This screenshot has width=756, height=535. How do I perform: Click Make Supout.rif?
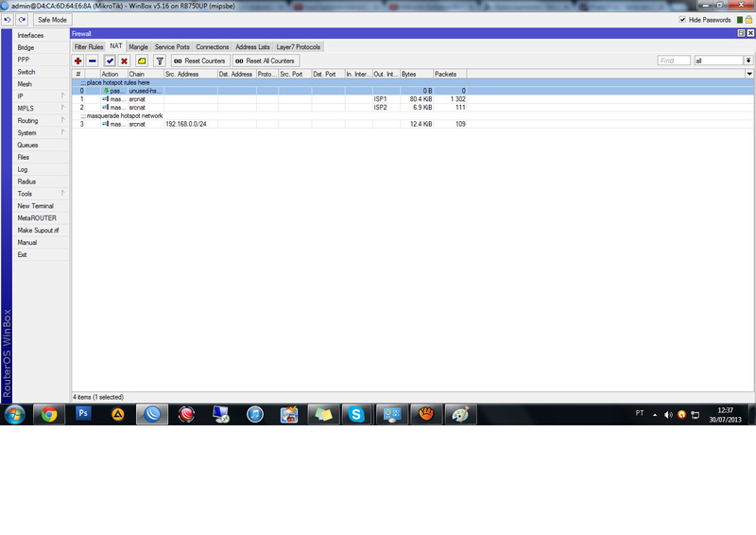tap(41, 230)
